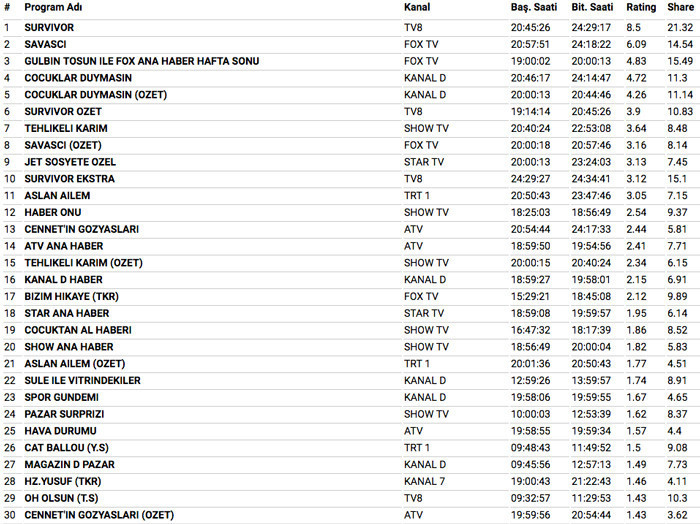Click the # column header
Screen dimensions: 700x524
tap(7, 7)
